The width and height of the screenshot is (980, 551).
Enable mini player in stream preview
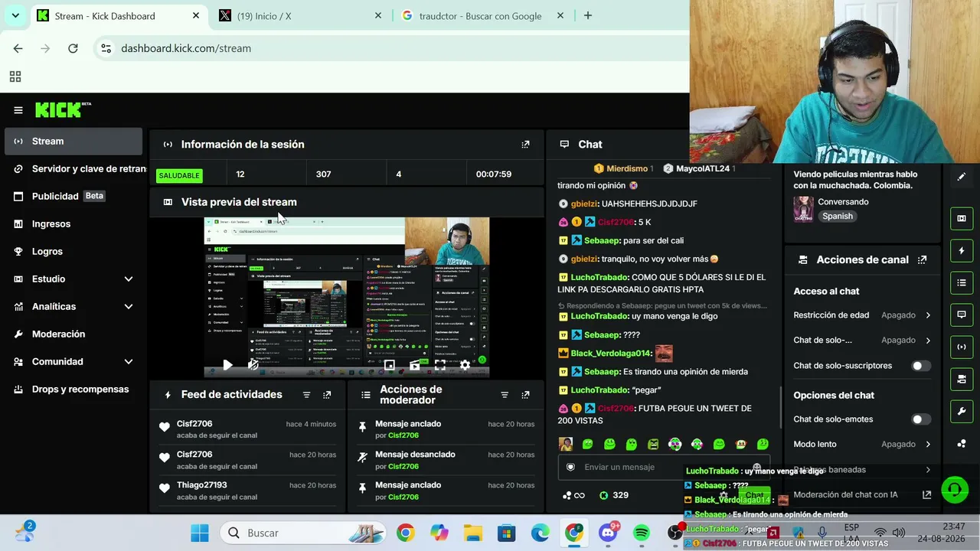coord(389,365)
